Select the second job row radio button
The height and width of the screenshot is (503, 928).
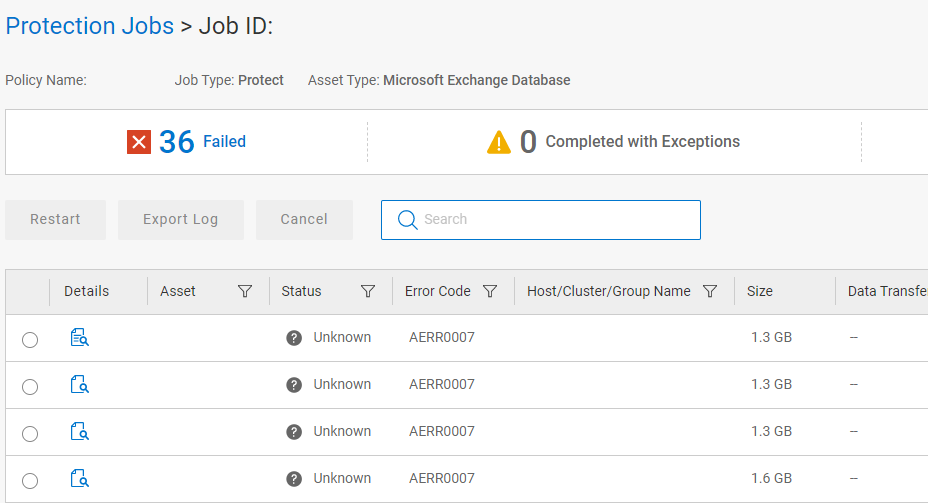pos(30,387)
